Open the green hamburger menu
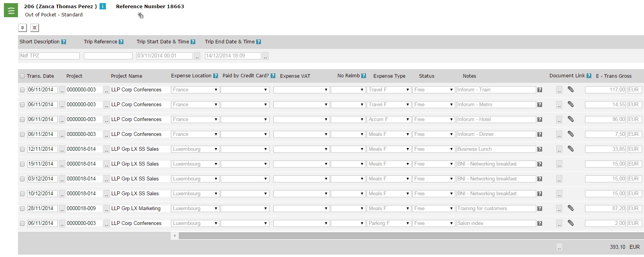644x257 pixels. pyautogui.click(x=11, y=11)
